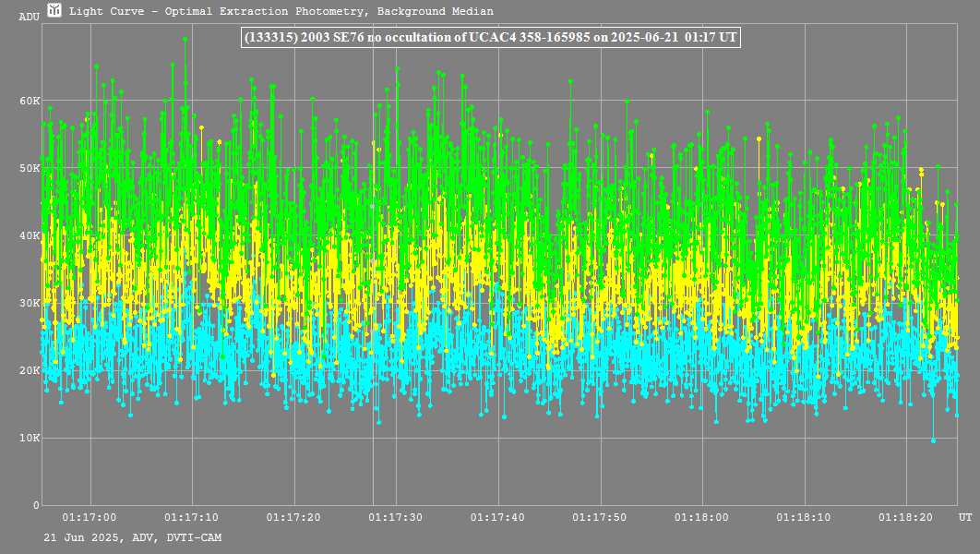Click the 60K value on the vertical axis
The image size is (980, 554).
[x=30, y=101]
